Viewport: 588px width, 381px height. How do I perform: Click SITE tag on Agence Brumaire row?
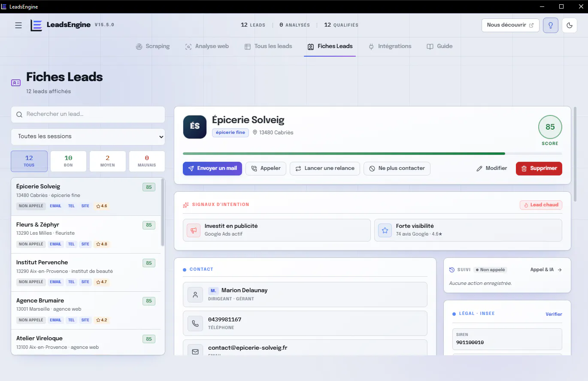point(85,320)
